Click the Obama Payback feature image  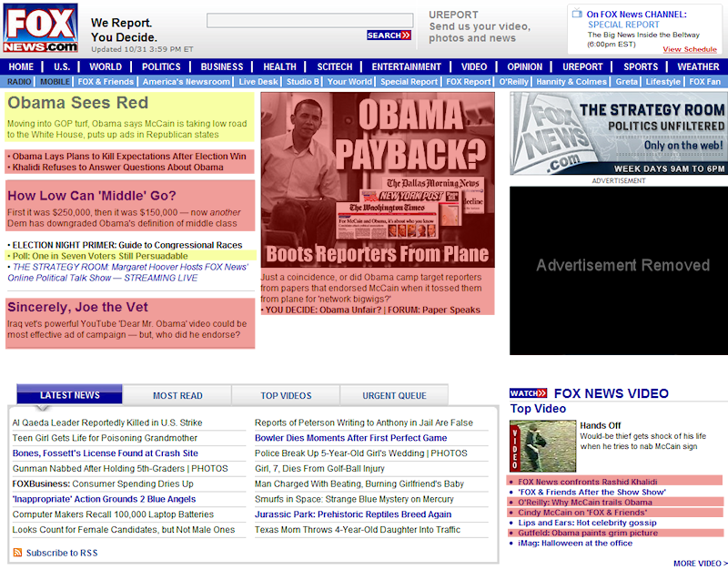pyautogui.click(x=378, y=179)
